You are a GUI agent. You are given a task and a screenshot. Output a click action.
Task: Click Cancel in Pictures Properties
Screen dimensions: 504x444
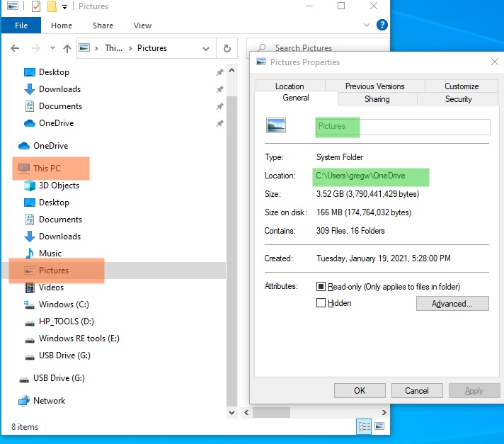pyautogui.click(x=416, y=390)
